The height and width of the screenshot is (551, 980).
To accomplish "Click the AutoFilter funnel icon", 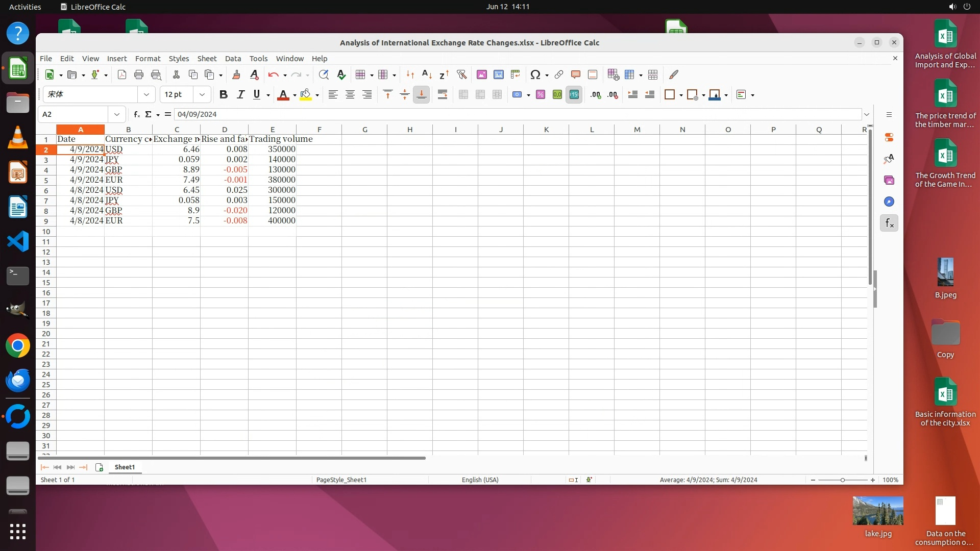I will tap(461, 74).
